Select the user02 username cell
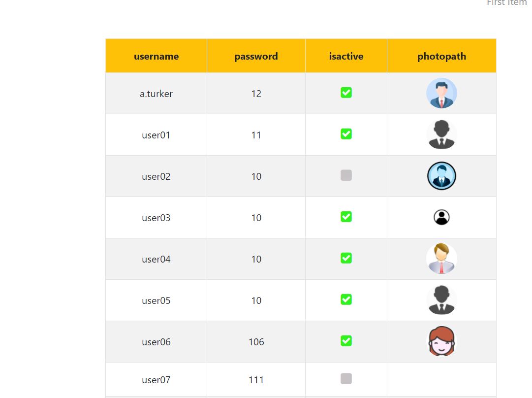 156,176
